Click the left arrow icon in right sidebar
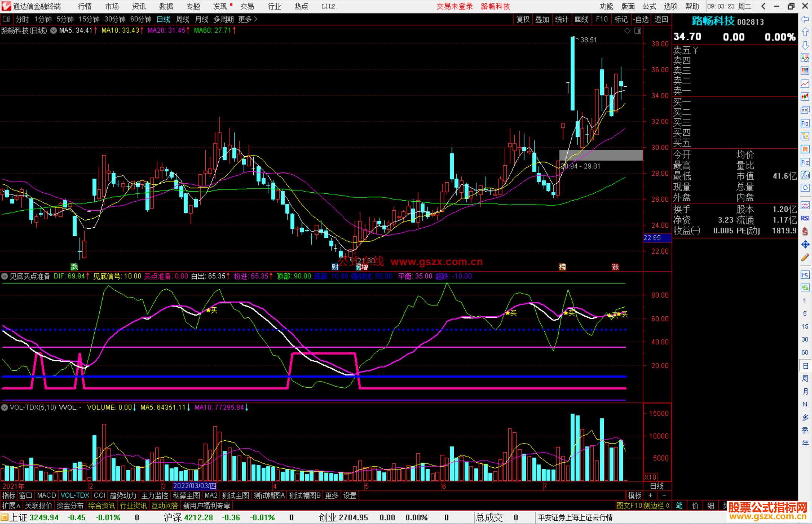 805,19
